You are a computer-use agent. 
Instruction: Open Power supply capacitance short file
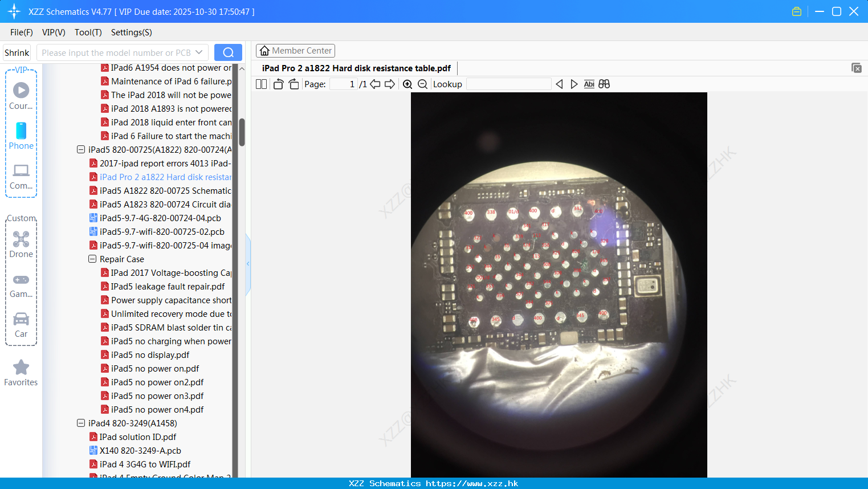(166, 300)
